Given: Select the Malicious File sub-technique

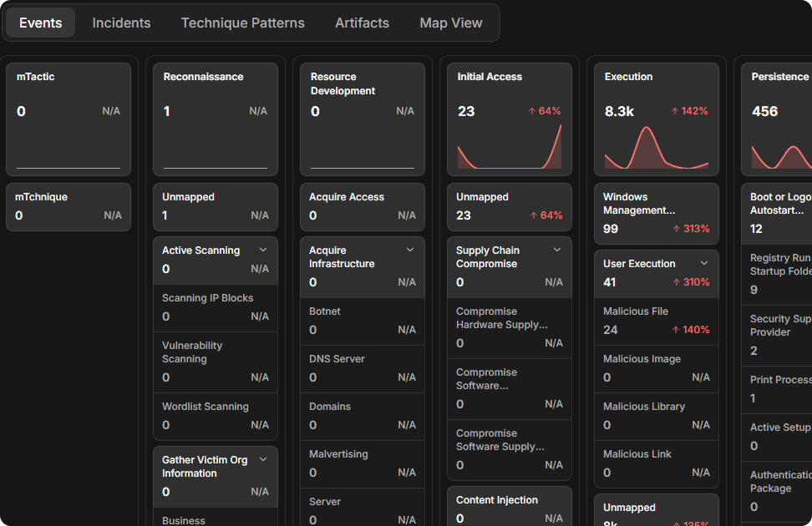Looking at the screenshot, I should (x=657, y=321).
